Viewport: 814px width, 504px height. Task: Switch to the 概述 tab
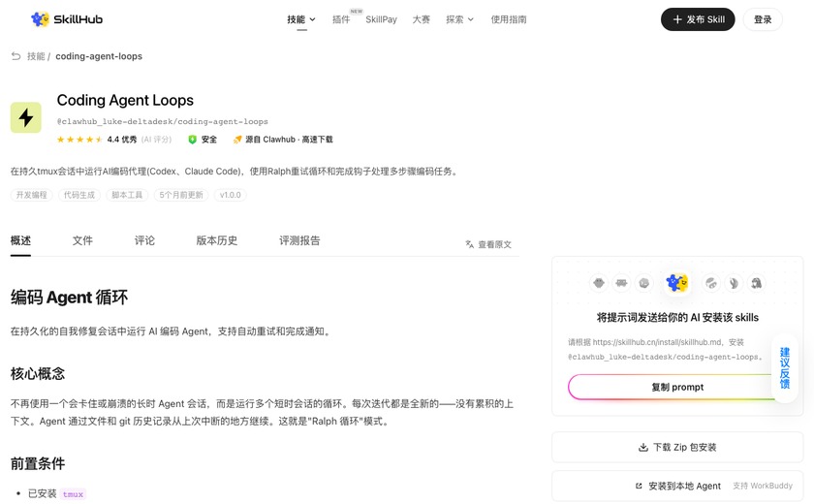(20, 240)
